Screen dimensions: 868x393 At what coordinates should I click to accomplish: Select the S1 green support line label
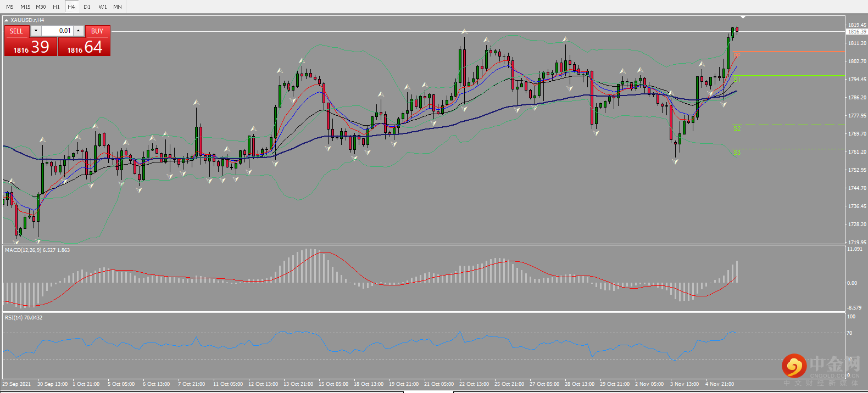737,80
